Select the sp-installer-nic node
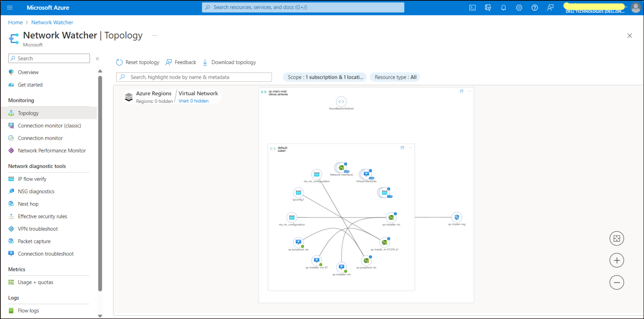Screen dimensions: 644x319 click(391, 217)
